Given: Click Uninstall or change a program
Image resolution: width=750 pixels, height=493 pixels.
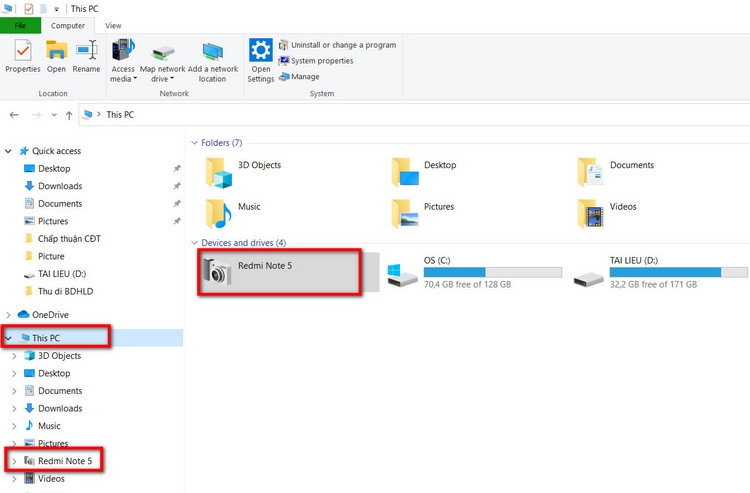Looking at the screenshot, I should 338,45.
